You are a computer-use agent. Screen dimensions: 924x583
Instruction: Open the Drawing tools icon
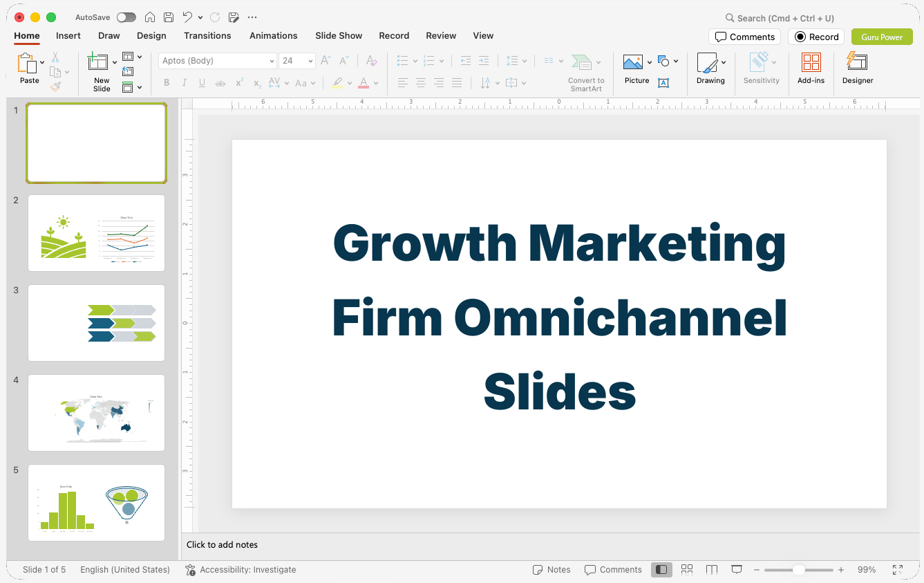707,62
